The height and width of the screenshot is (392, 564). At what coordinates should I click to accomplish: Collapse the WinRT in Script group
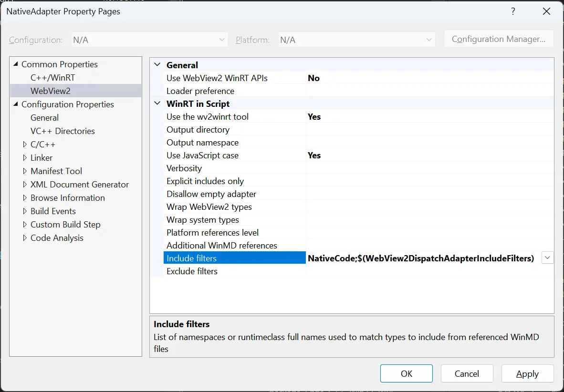click(x=157, y=103)
